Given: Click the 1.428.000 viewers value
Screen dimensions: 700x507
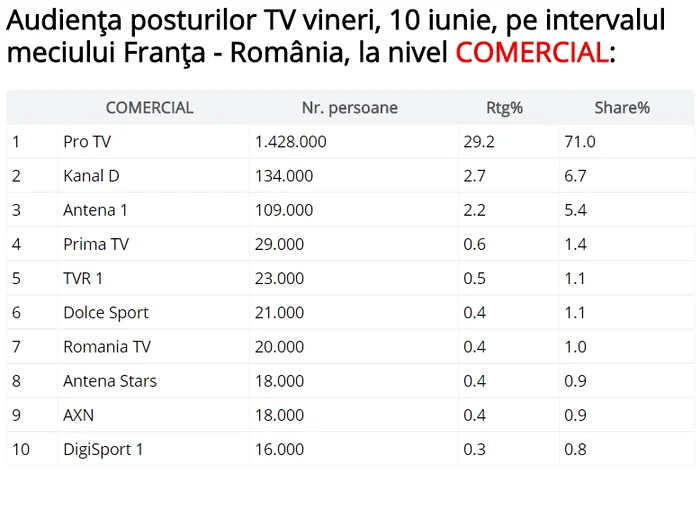Looking at the screenshot, I should (x=291, y=142).
